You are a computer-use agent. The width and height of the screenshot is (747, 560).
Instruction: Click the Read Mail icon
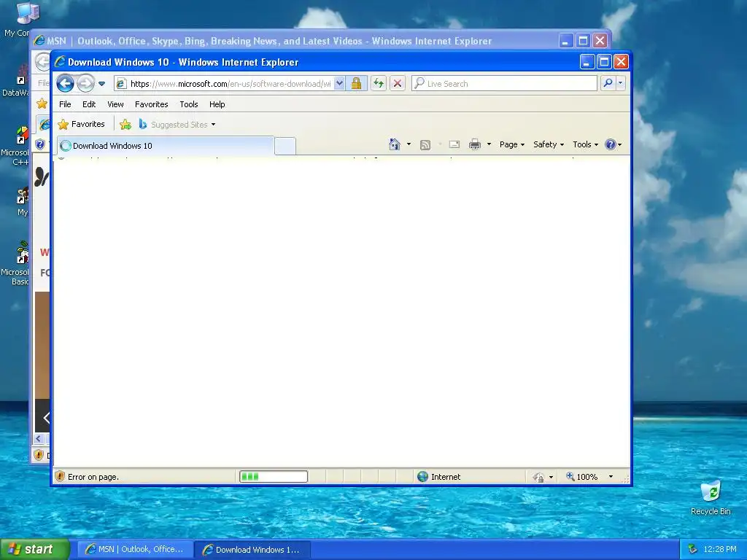coord(454,144)
